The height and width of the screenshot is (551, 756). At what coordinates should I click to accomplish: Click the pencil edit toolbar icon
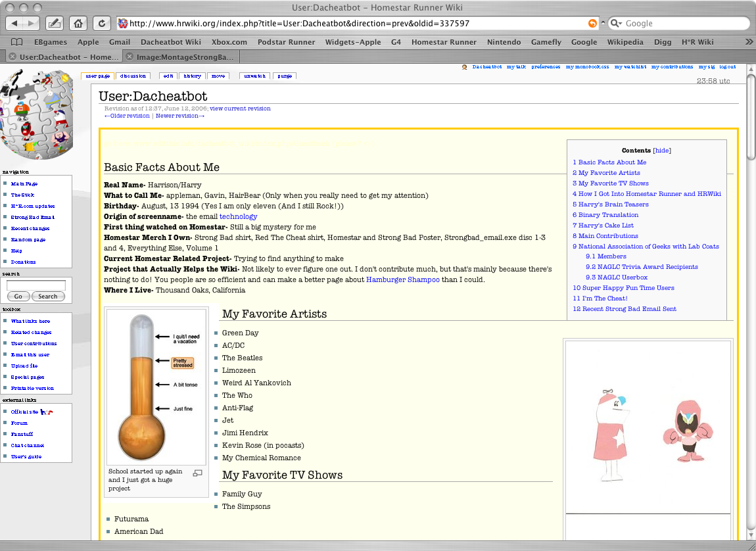tap(55, 23)
